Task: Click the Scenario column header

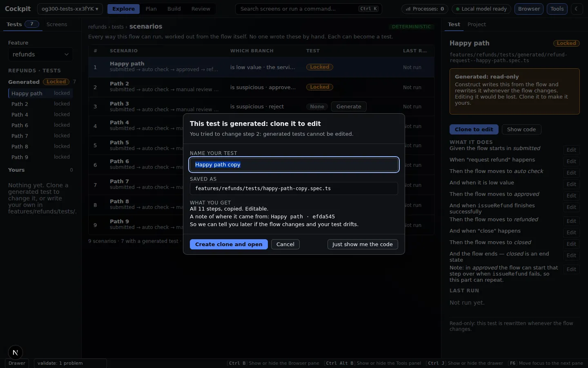Action: (124, 51)
